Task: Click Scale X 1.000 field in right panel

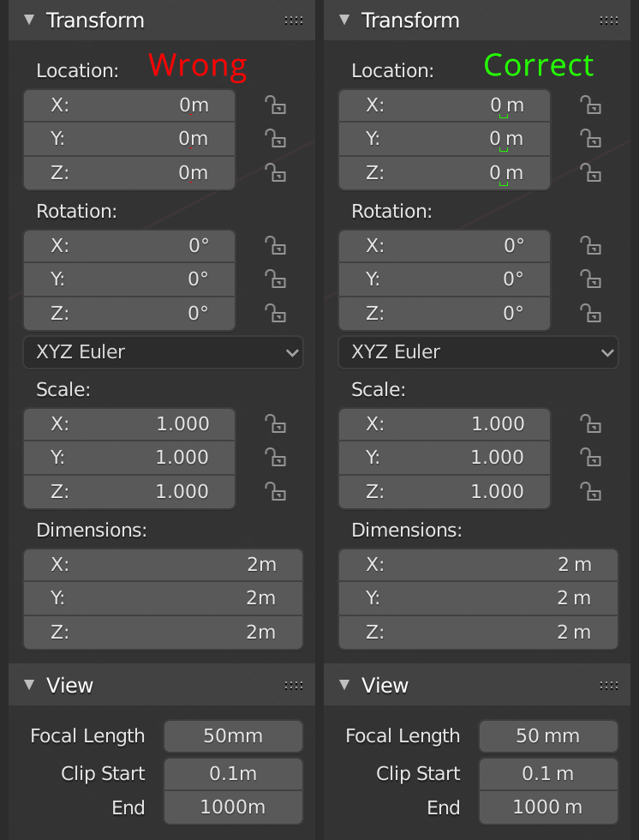Action: point(445,424)
